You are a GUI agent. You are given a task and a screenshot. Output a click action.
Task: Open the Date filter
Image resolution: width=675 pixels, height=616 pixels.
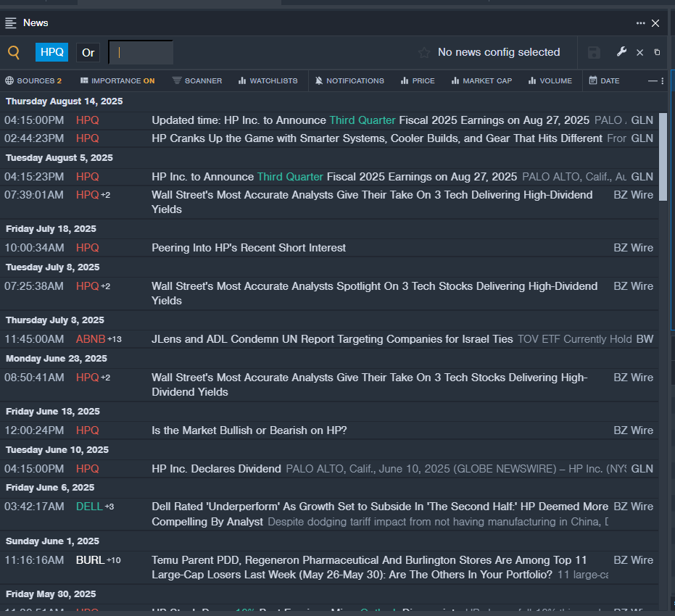604,81
